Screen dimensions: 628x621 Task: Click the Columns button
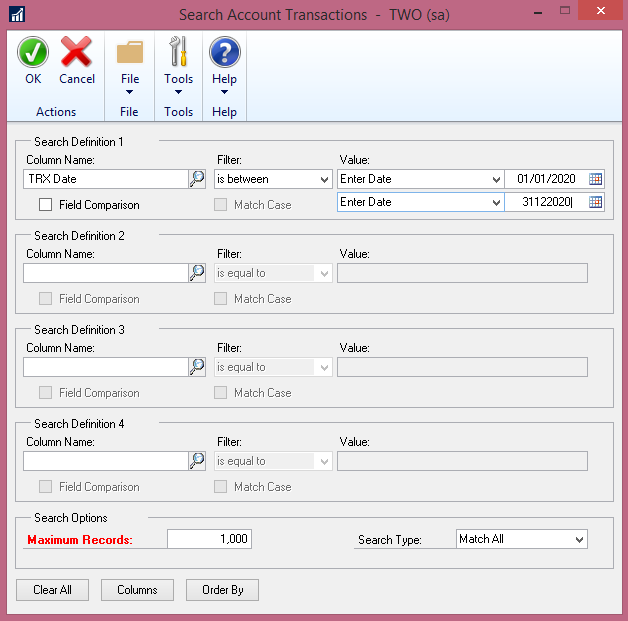tap(137, 590)
